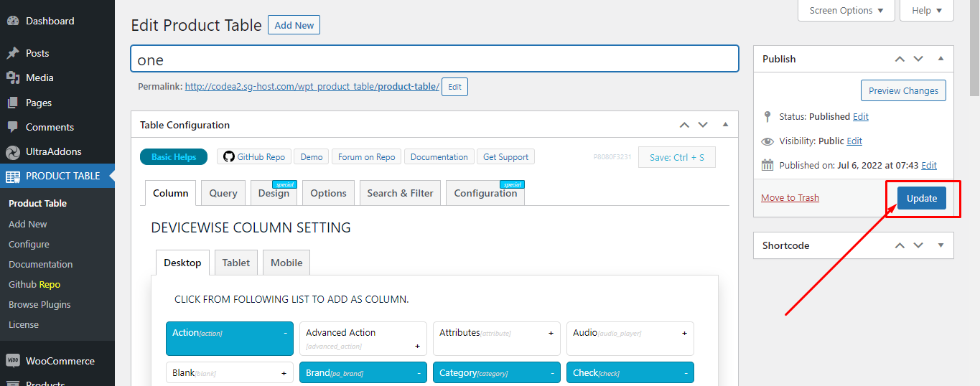Viewport: 980px width, 386px height.
Task: Open the Screen Options dropdown
Action: tap(846, 10)
